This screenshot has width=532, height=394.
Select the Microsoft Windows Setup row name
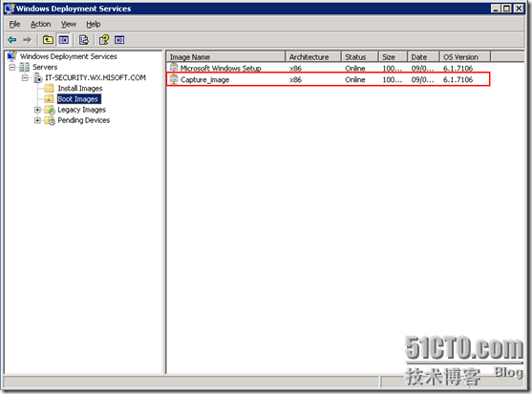pyautogui.click(x=221, y=68)
